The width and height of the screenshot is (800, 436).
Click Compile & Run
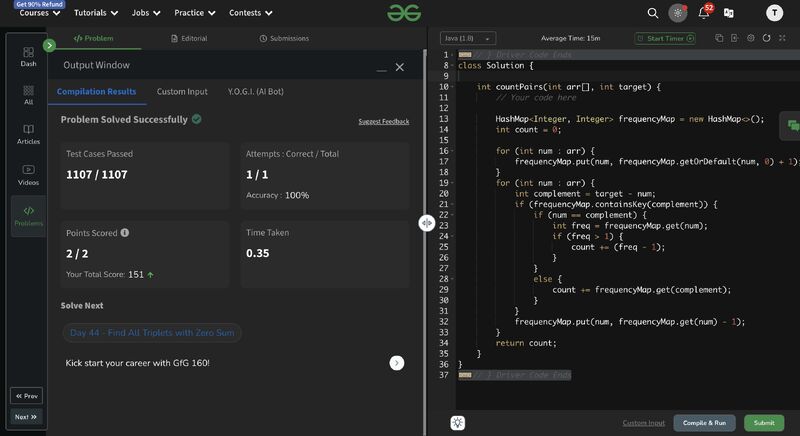click(704, 423)
